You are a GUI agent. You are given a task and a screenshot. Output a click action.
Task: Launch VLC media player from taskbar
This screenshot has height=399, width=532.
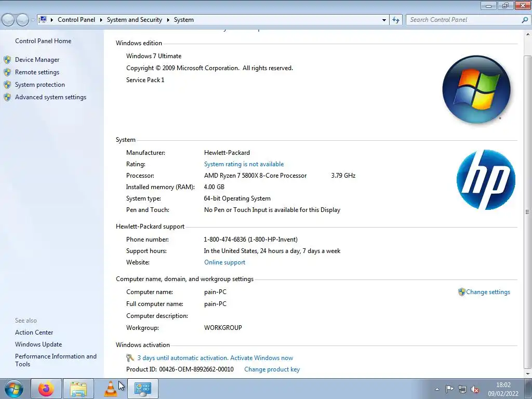pos(111,389)
